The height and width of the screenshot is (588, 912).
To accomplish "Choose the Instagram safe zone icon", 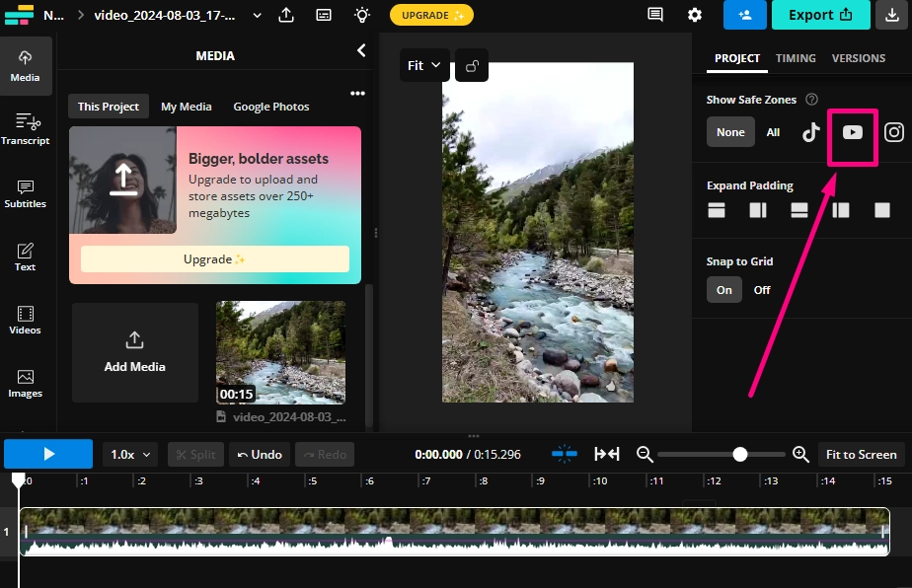I will (893, 132).
